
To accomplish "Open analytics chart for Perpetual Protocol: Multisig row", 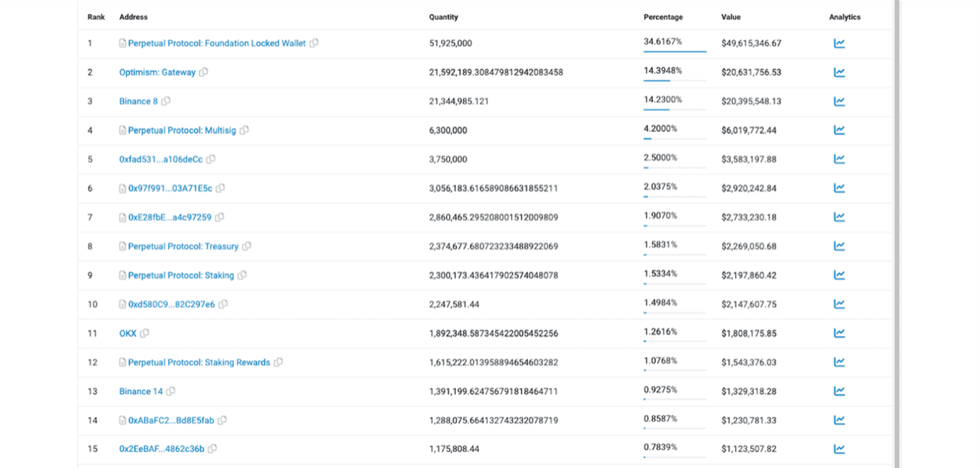I will point(839,130).
